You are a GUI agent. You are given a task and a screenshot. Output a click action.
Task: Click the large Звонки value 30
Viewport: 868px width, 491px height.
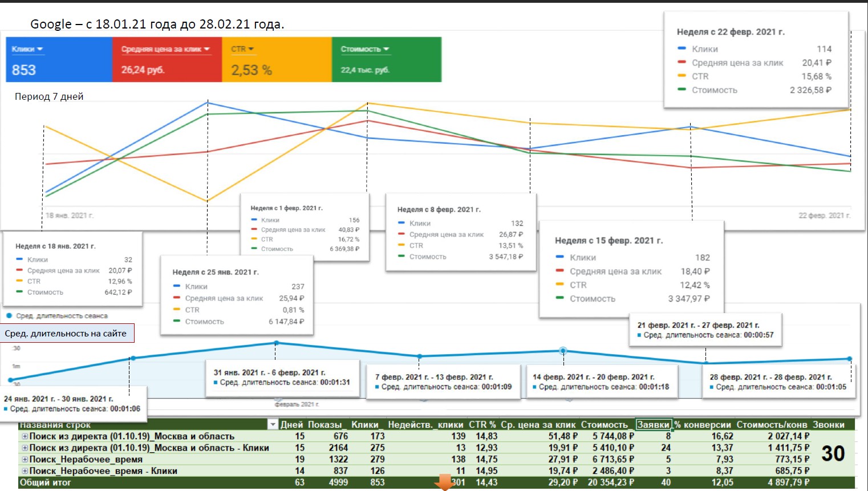point(833,454)
